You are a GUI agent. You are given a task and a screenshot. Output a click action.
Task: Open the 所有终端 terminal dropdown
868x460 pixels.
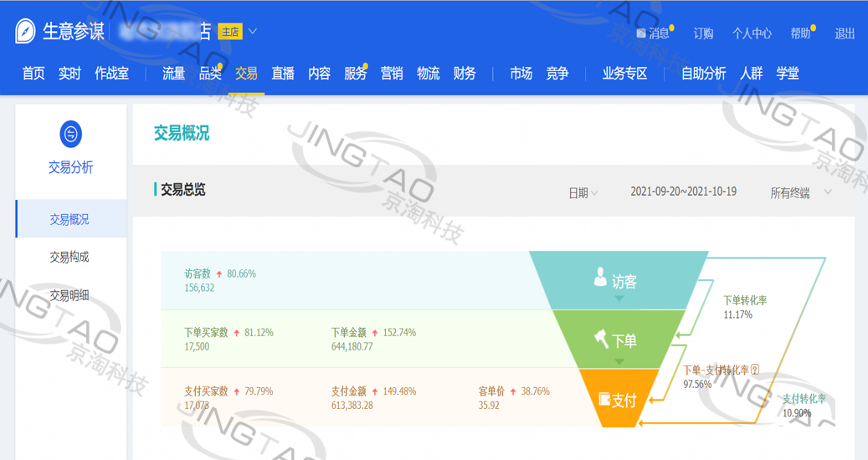coord(800,192)
